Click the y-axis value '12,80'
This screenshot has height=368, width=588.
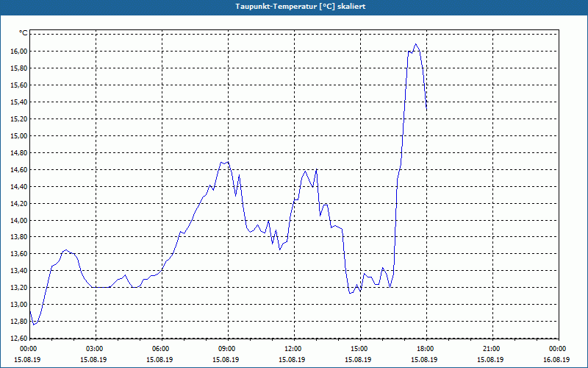click(x=20, y=322)
